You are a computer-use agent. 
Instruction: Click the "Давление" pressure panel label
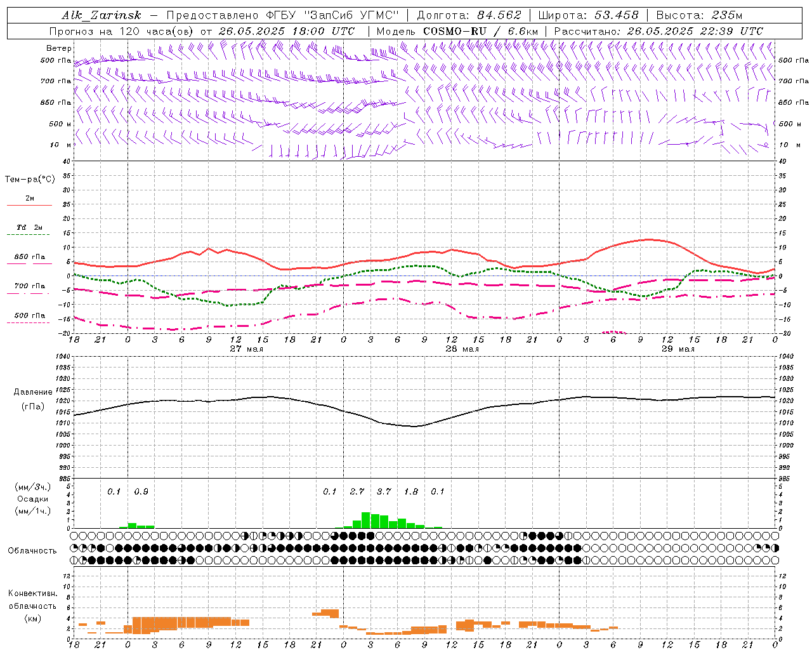pos(33,392)
